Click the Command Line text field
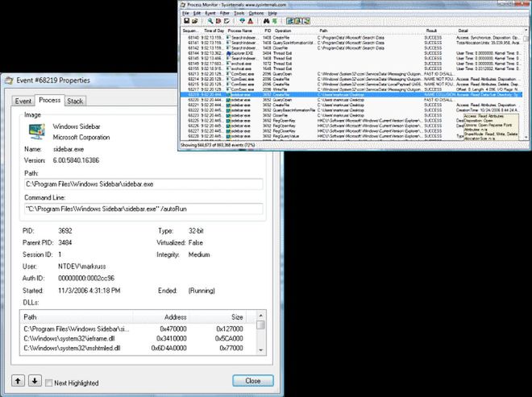Image resolution: width=532 pixels, height=397 pixels. click(x=143, y=209)
